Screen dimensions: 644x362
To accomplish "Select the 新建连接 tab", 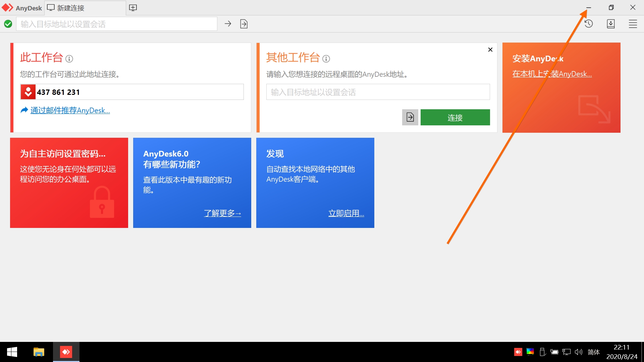I will point(70,8).
